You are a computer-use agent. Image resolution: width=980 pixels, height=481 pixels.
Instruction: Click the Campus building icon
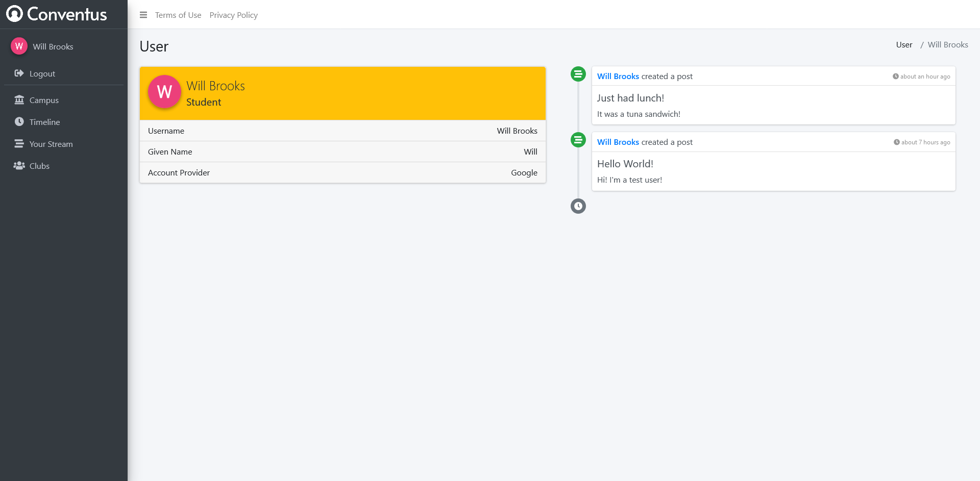point(19,99)
